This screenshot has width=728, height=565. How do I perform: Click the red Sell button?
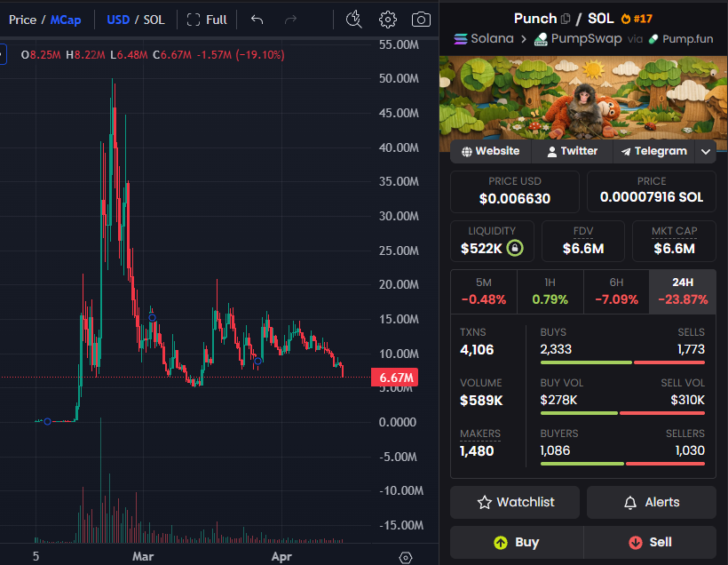tap(650, 542)
